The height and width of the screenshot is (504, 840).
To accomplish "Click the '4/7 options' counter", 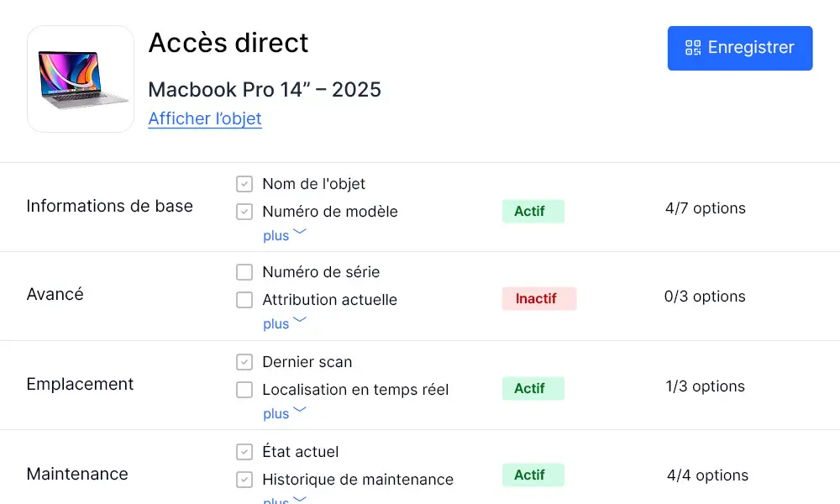I will click(705, 207).
